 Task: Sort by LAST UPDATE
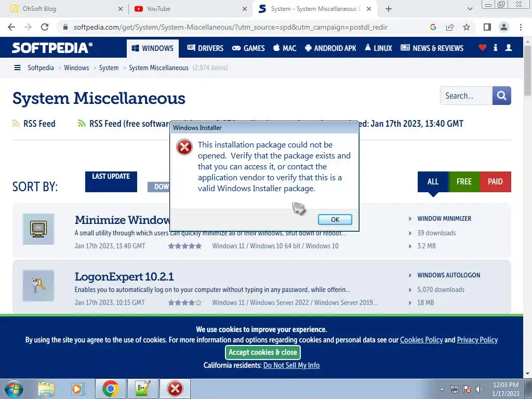click(111, 181)
